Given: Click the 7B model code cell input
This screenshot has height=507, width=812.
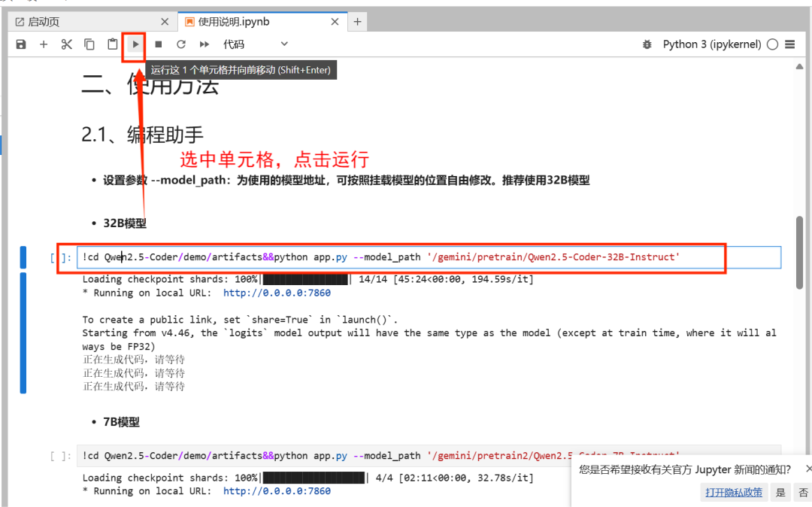Looking at the screenshot, I should pyautogui.click(x=429, y=456).
